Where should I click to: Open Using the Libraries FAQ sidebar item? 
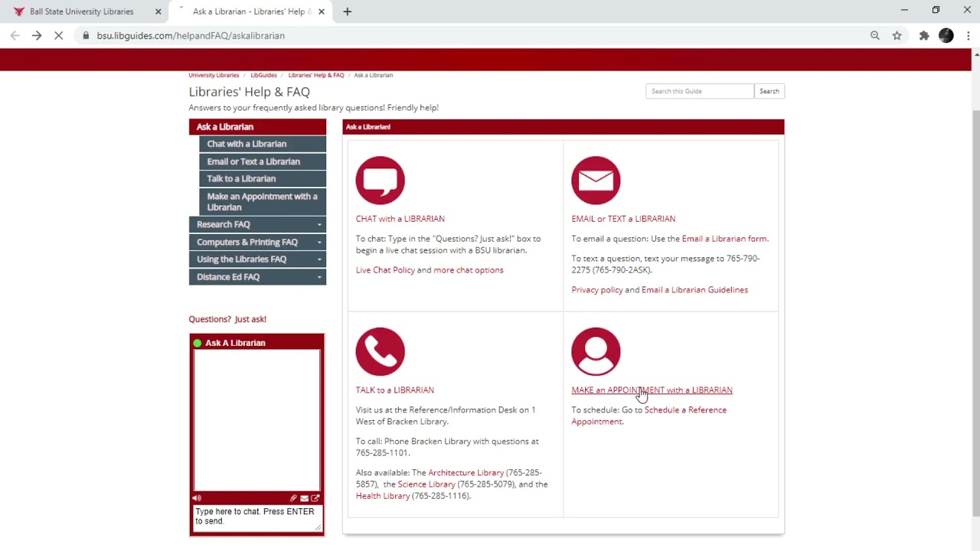click(x=257, y=259)
